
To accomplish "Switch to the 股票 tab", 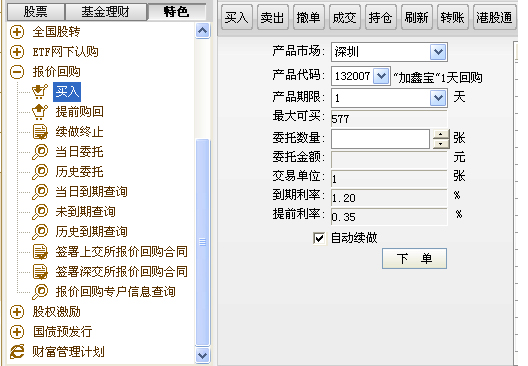I will coord(35,12).
